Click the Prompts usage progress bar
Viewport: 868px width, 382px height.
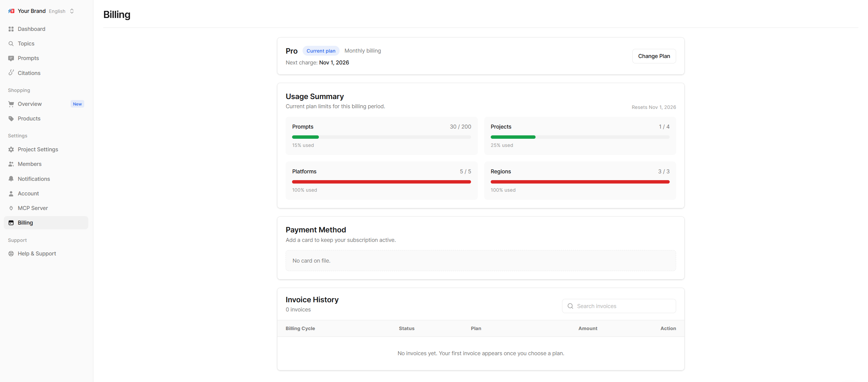click(381, 137)
